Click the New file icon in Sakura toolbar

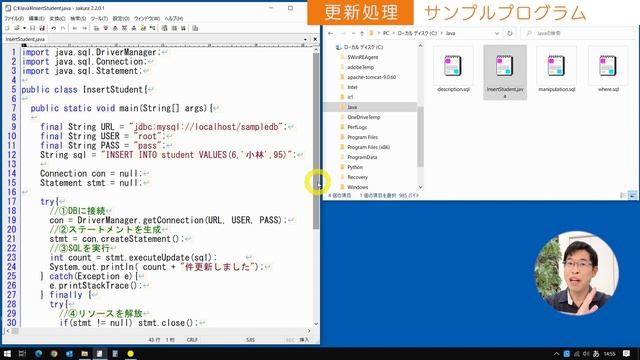tap(7, 28)
